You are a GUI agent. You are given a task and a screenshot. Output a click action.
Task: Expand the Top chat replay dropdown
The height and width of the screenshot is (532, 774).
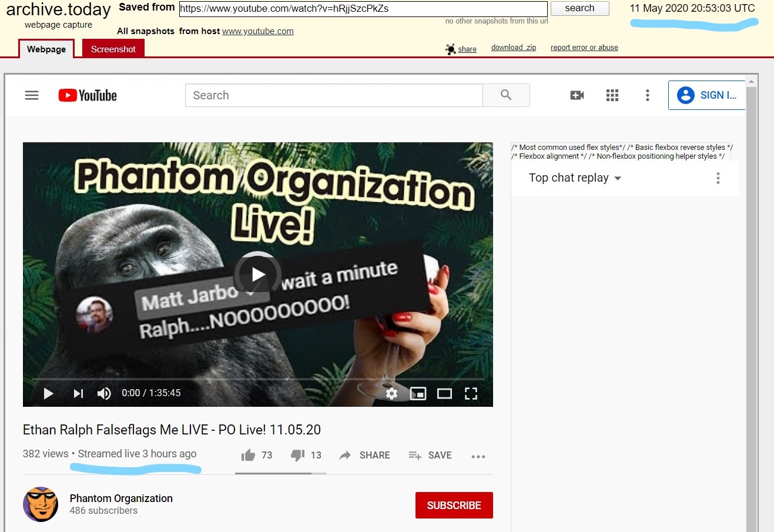[x=575, y=178]
